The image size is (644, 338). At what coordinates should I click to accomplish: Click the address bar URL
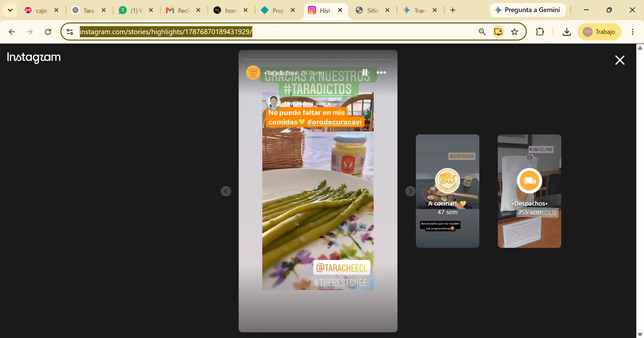166,32
